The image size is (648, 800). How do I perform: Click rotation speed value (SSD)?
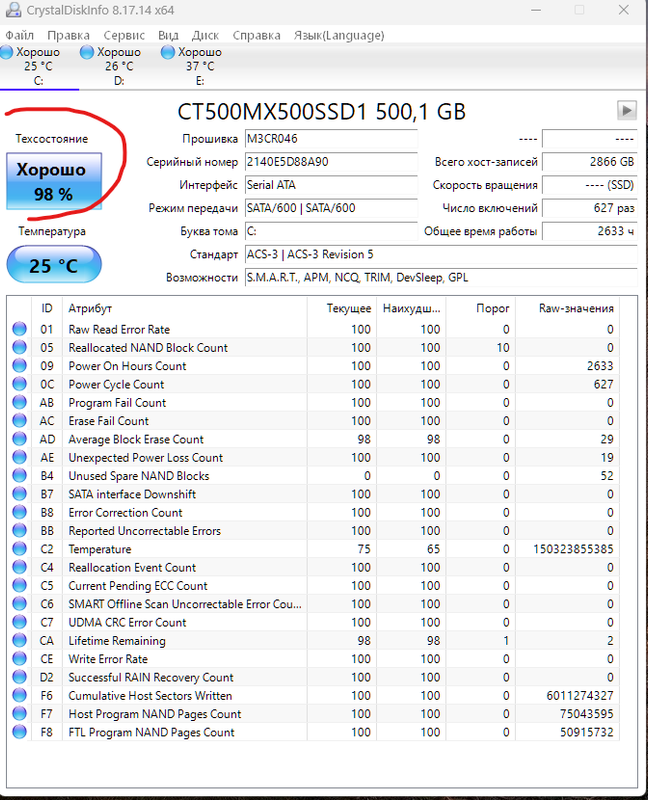point(589,185)
